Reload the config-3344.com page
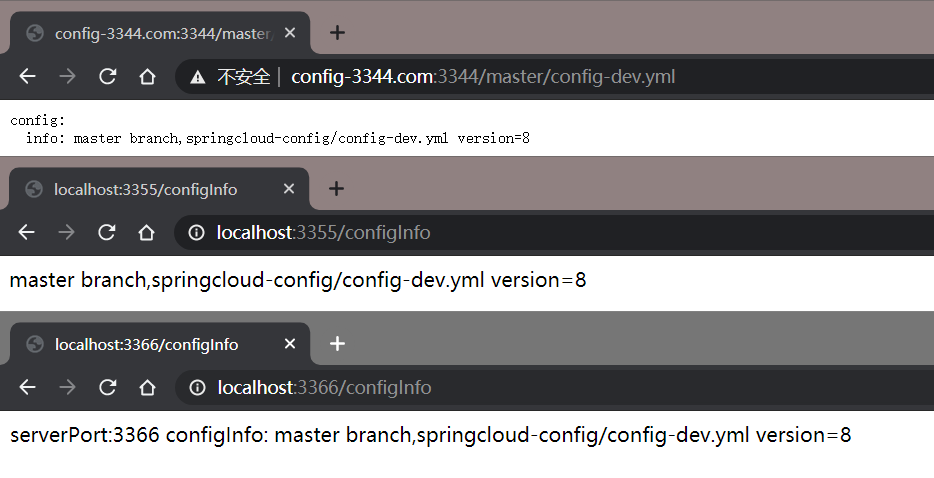934x478 pixels. pyautogui.click(x=107, y=77)
